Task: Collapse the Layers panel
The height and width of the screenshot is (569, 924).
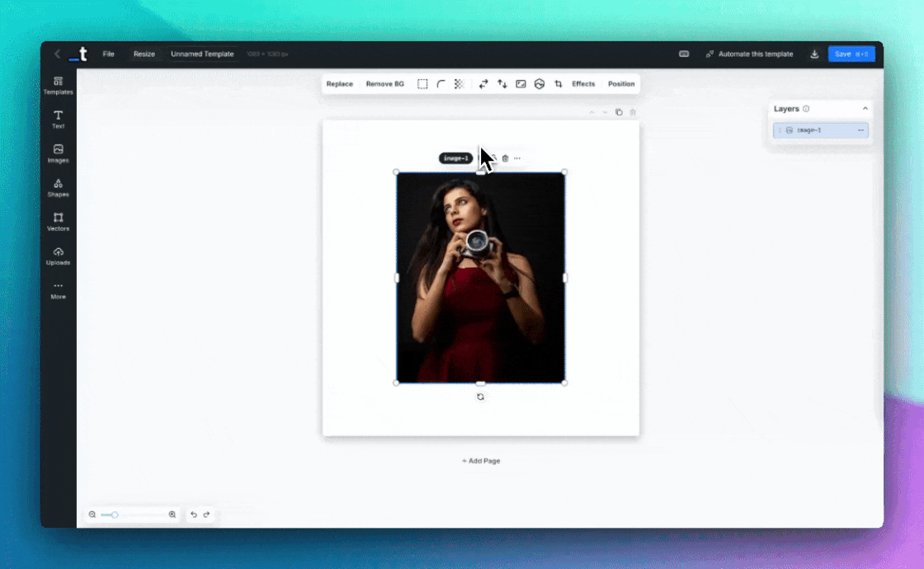Action: 865,109
